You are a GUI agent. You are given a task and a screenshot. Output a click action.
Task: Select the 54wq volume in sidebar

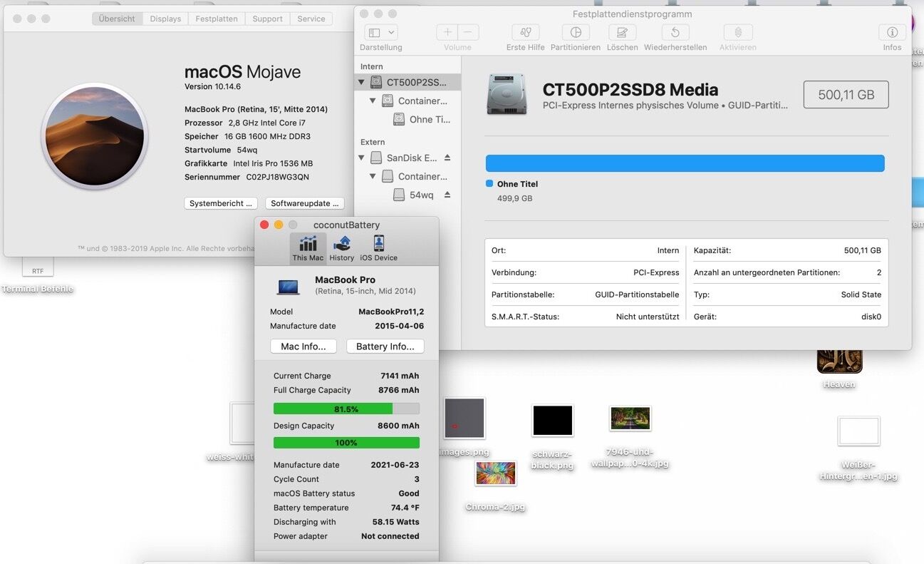click(x=408, y=195)
